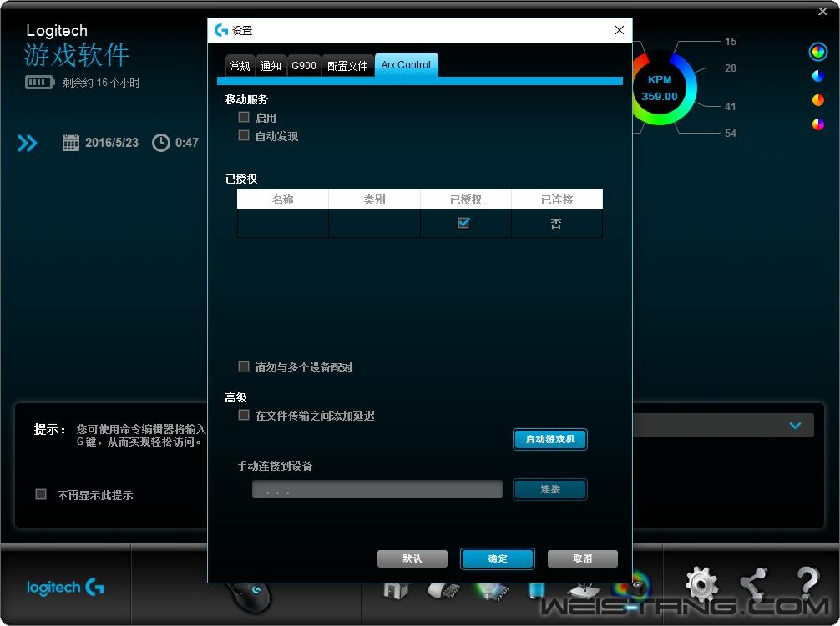Click the Logitech G logo bottom left
This screenshot has height=626, width=840.
[65, 587]
